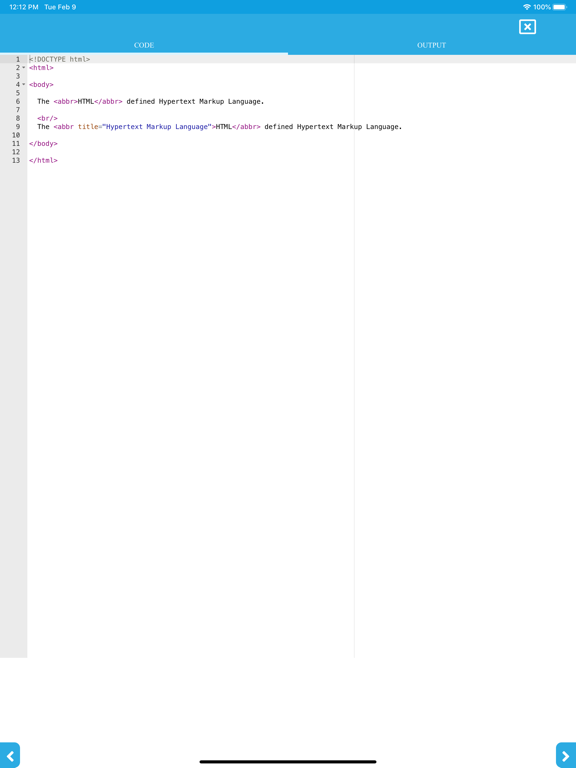
Task: Click the "Hypertext Markup Language" string value
Action: coord(157,126)
